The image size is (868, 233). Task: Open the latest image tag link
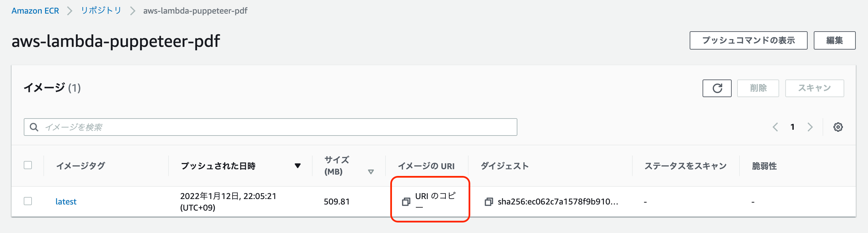click(66, 202)
